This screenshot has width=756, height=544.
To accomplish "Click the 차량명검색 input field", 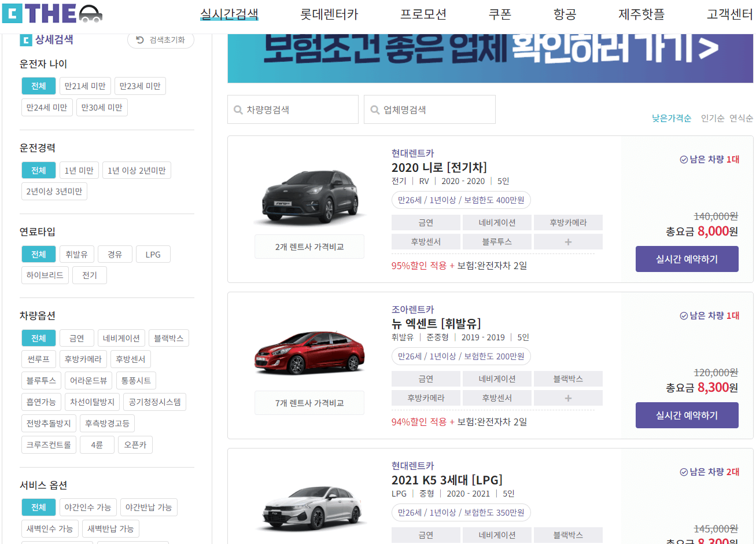I will (293, 109).
